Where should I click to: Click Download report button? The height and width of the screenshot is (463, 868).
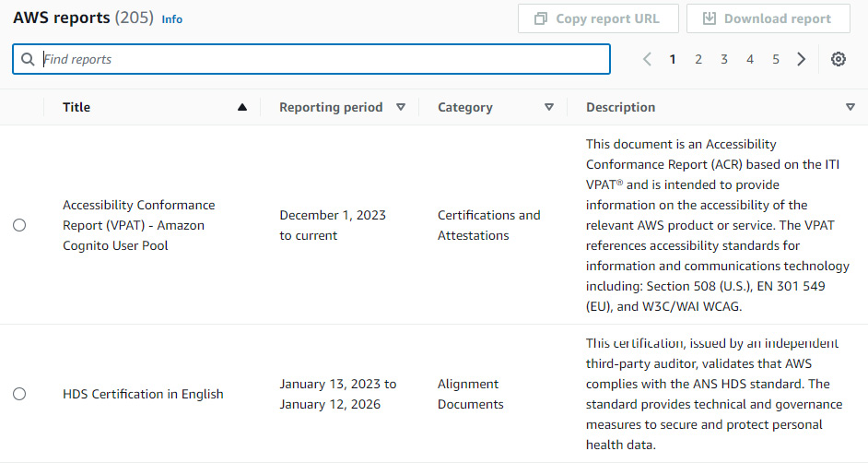(768, 18)
